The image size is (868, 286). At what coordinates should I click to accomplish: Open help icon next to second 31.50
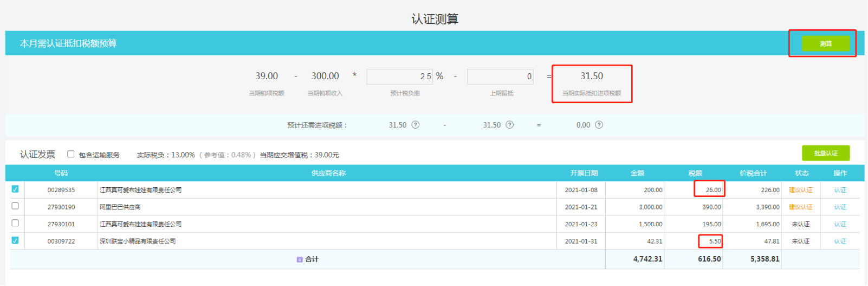(510, 125)
